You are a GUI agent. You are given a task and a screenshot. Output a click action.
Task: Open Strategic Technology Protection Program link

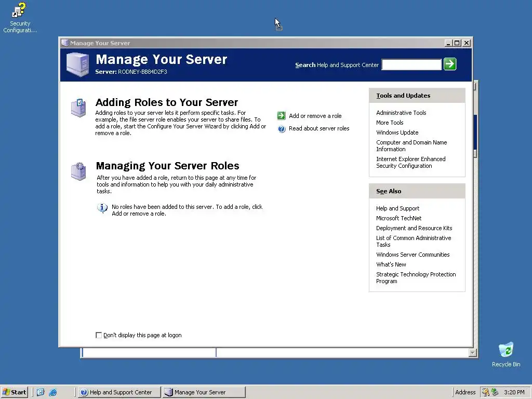[416, 277]
